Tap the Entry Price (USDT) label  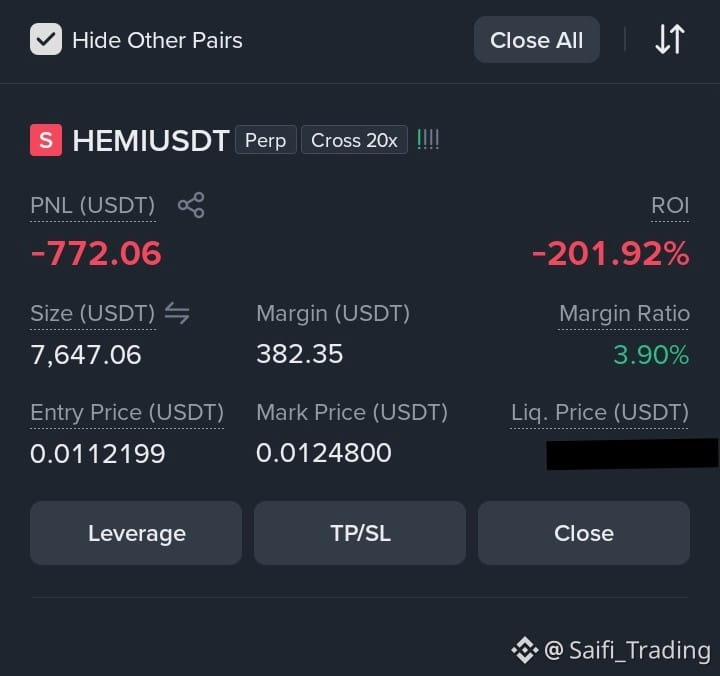click(x=127, y=412)
